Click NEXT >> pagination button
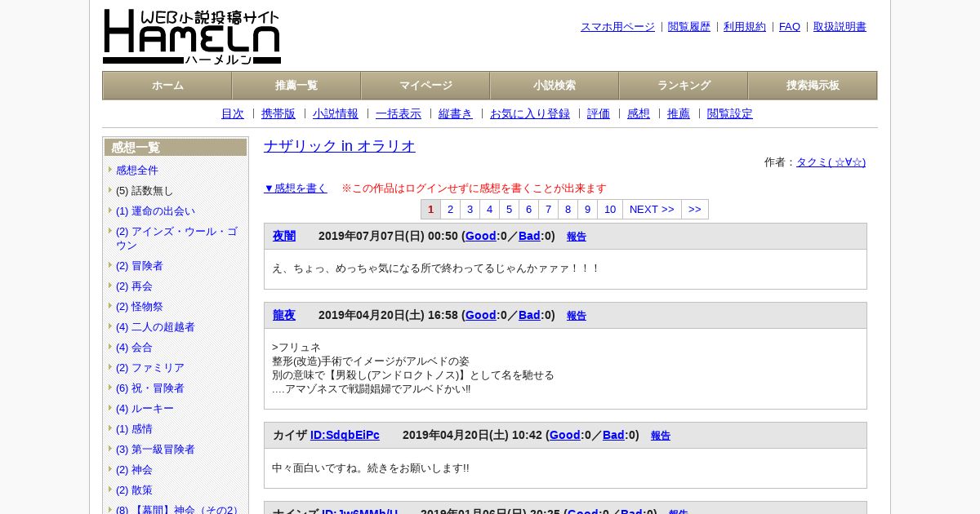This screenshot has width=980, height=514. [x=652, y=210]
